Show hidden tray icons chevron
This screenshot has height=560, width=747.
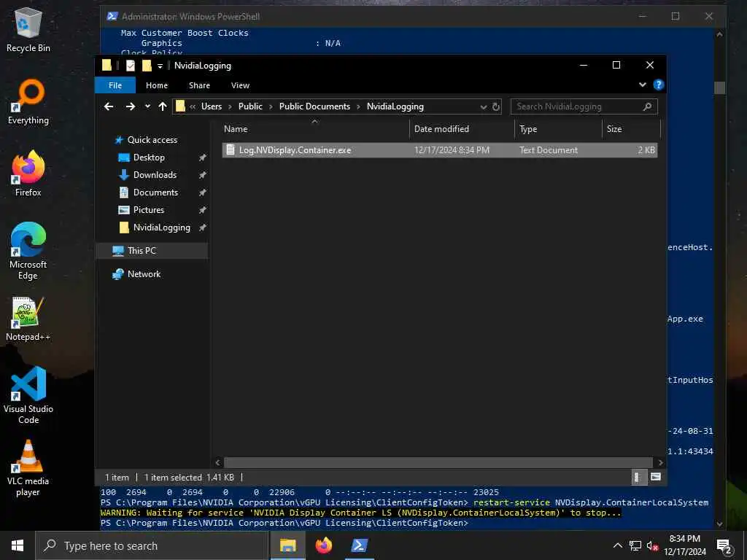point(617,545)
